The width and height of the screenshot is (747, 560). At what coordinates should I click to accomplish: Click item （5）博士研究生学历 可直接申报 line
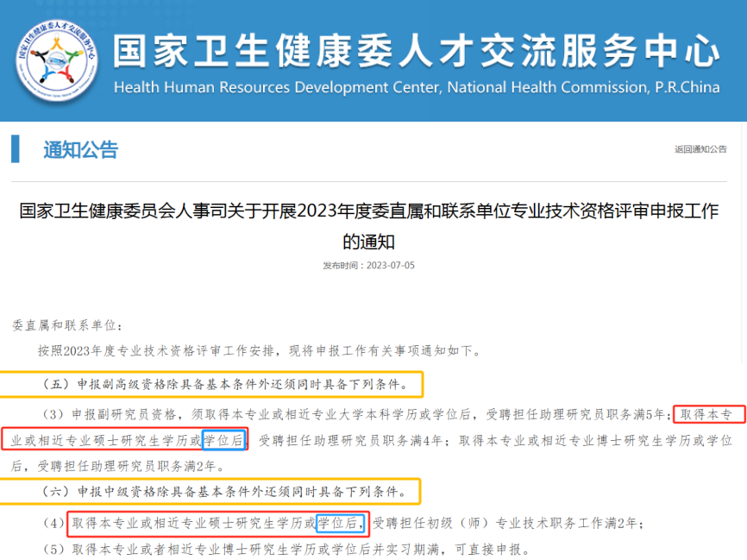(x=286, y=550)
